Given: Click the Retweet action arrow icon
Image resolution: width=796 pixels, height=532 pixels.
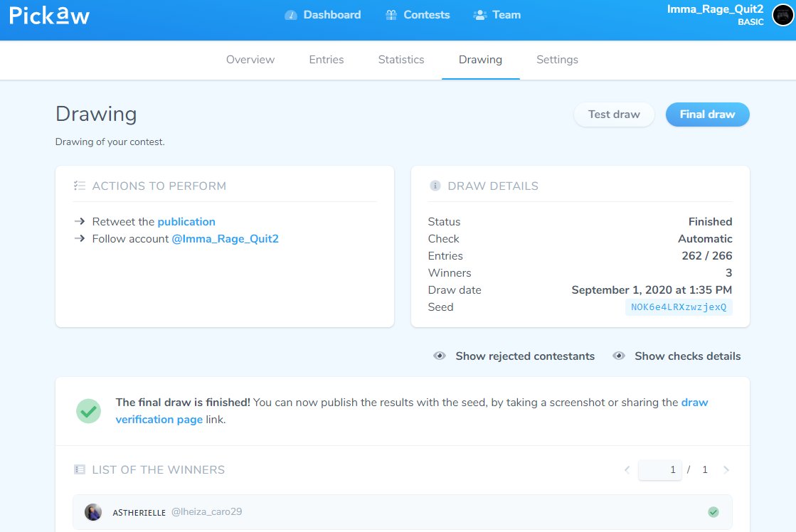Looking at the screenshot, I should tap(79, 221).
